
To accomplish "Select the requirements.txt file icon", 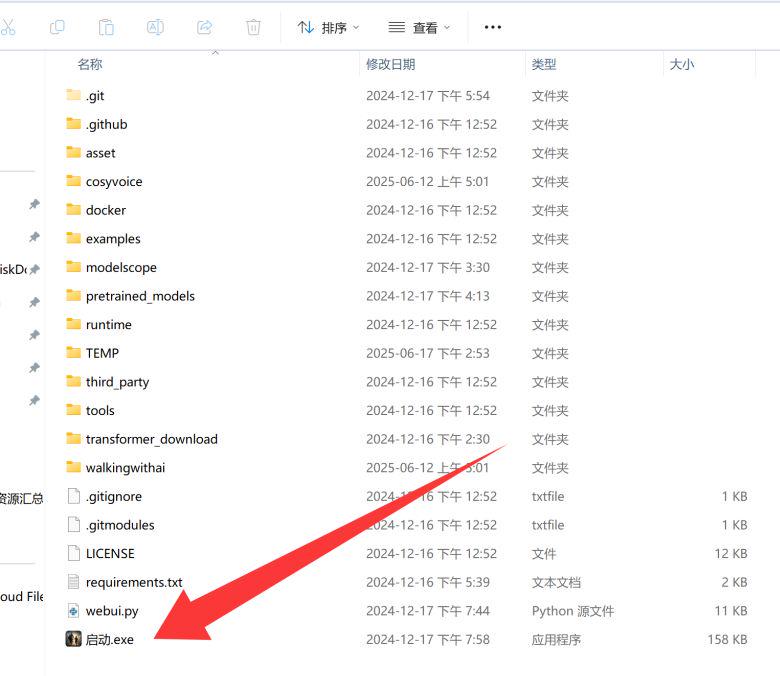I will tap(74, 581).
